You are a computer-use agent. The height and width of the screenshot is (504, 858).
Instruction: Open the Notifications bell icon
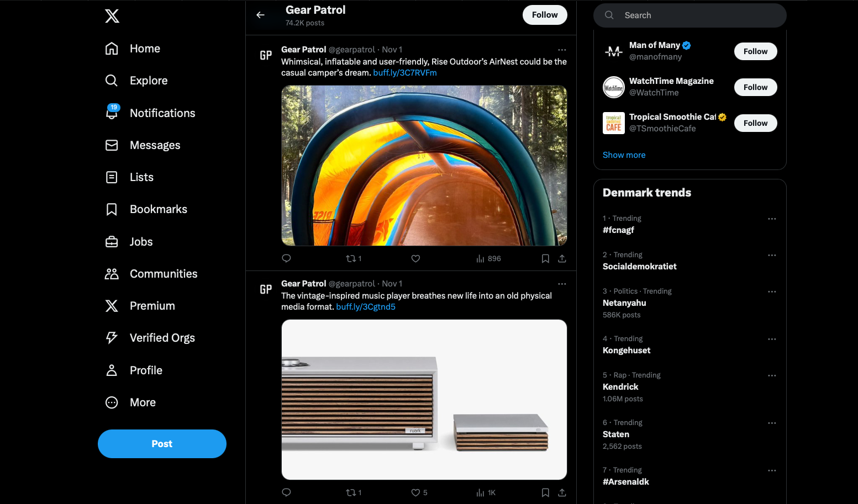click(112, 113)
